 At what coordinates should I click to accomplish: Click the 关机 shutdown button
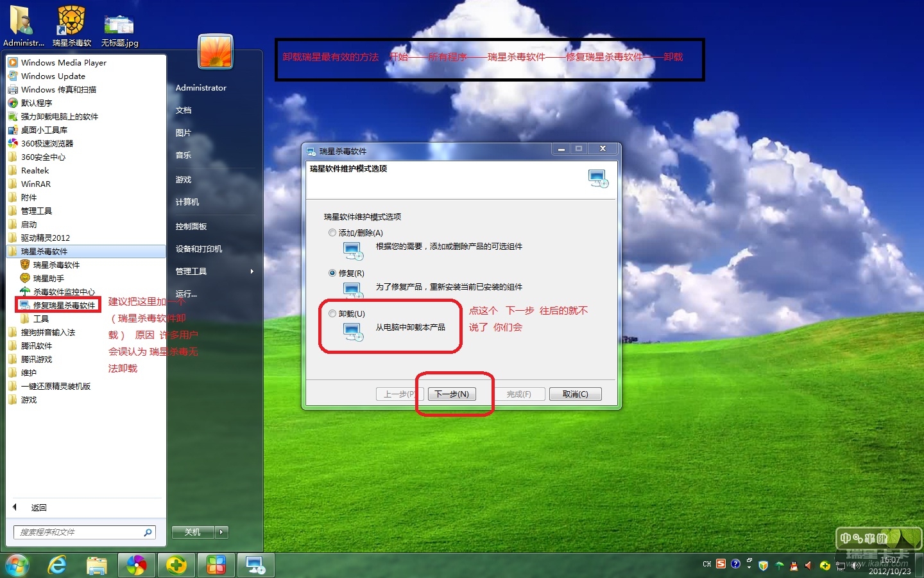pyautogui.click(x=193, y=532)
